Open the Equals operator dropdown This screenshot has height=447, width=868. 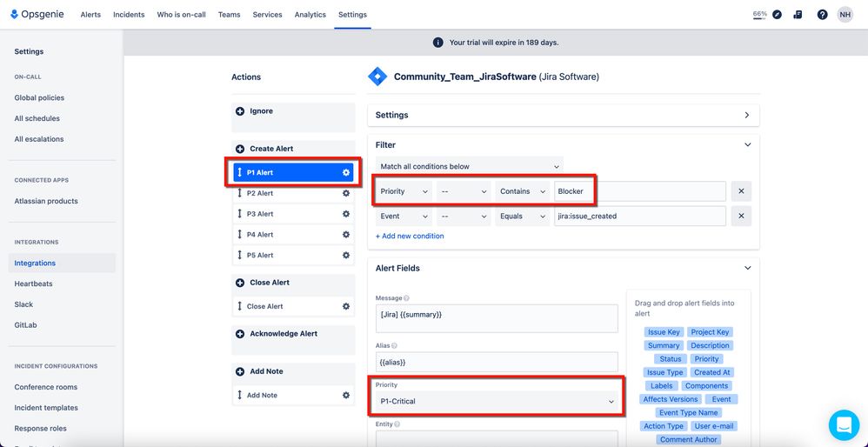pyautogui.click(x=523, y=217)
